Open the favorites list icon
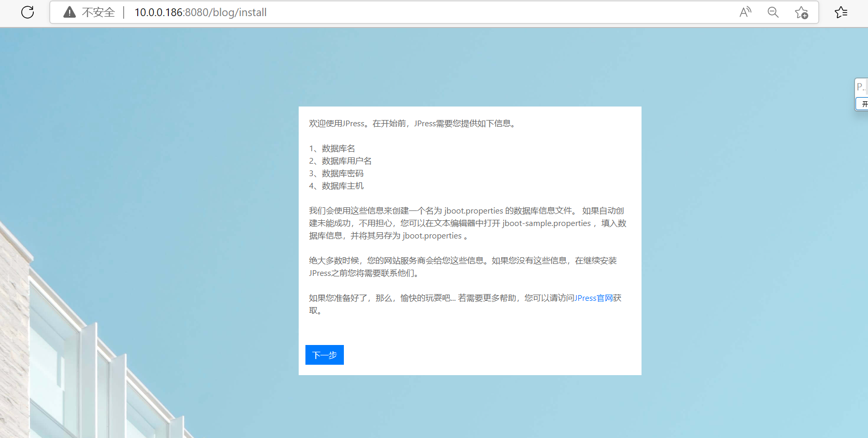Screen dimensions: 868x438 point(841,12)
